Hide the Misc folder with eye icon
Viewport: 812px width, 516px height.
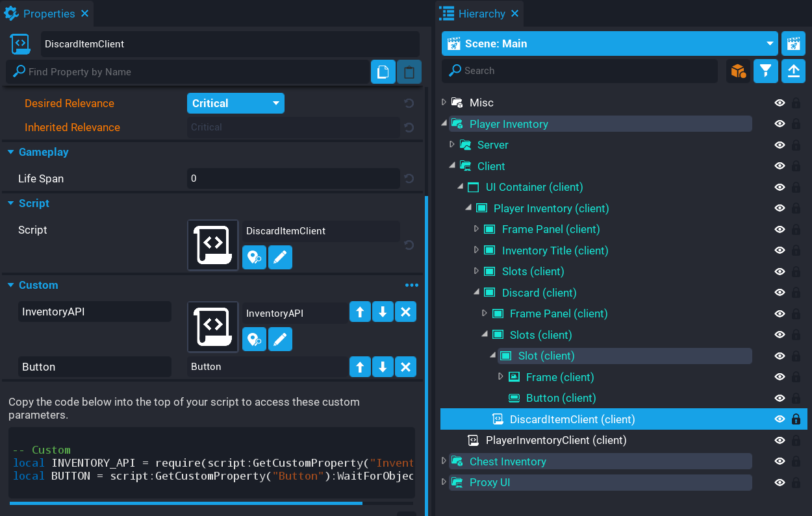[780, 103]
